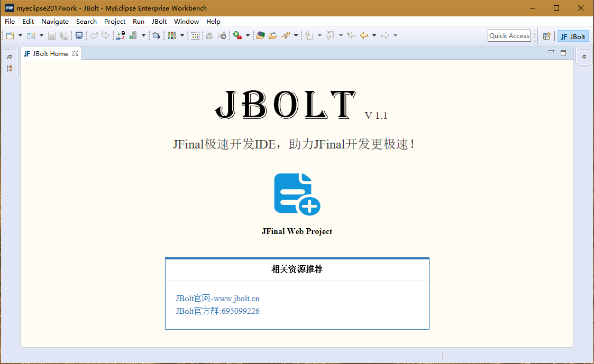Click the Save All icon
The width and height of the screenshot is (594, 364).
(65, 35)
